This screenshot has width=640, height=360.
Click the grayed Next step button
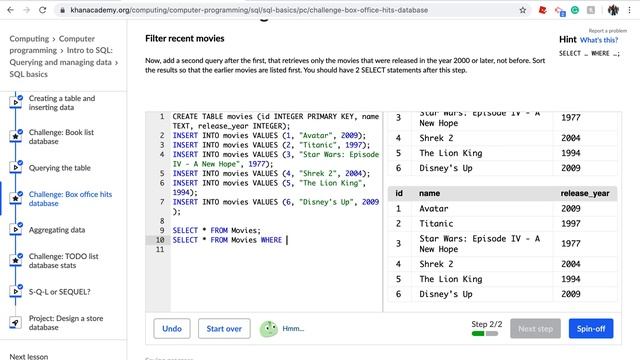pyautogui.click(x=535, y=329)
